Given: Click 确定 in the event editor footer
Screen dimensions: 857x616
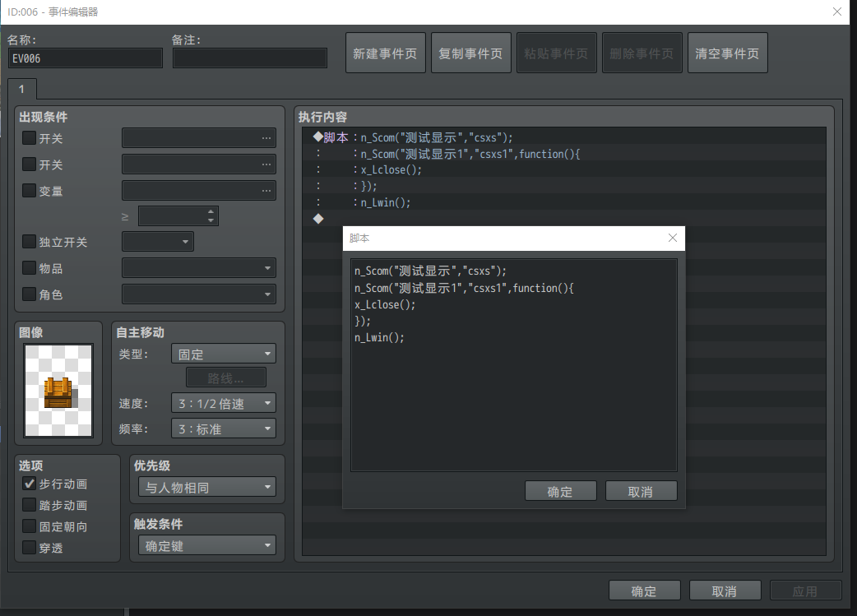Looking at the screenshot, I should [x=644, y=591].
